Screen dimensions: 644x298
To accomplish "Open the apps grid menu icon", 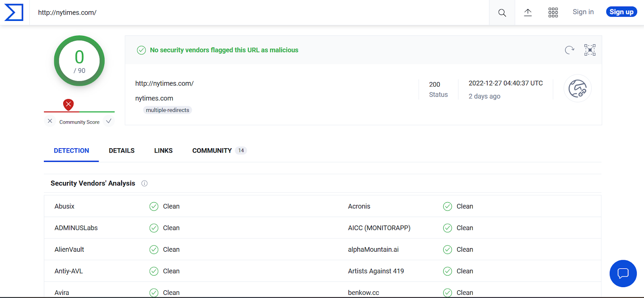I will [x=553, y=12].
